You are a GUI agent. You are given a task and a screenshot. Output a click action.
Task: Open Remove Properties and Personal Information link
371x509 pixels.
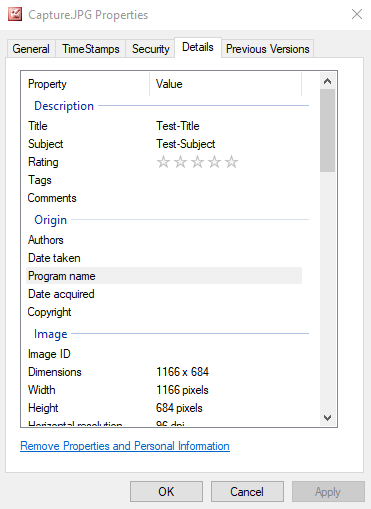[x=125, y=446]
